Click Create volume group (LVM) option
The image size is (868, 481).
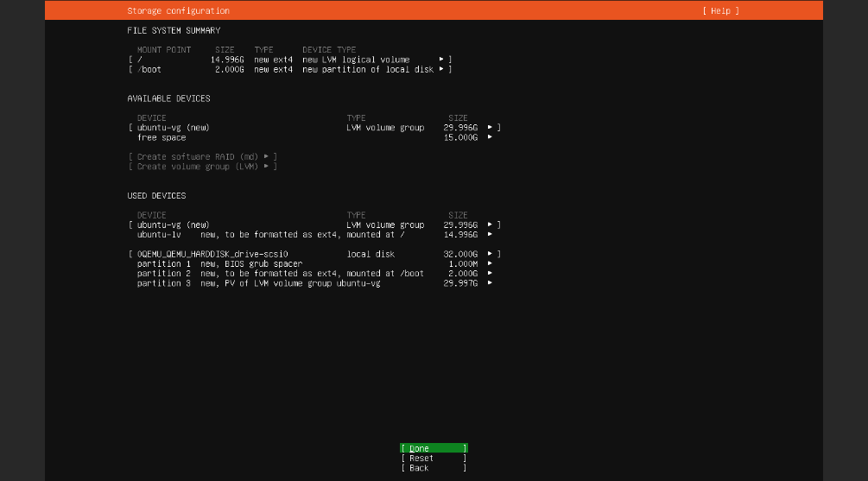tap(202, 166)
